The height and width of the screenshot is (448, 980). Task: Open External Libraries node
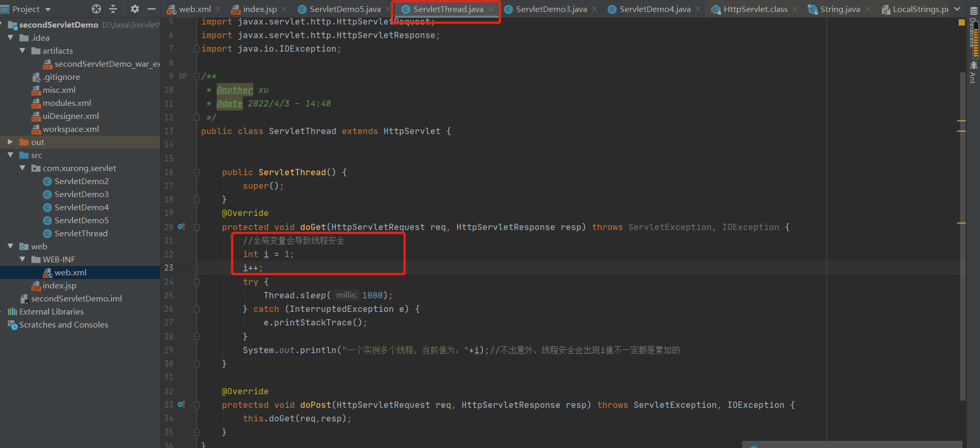[x=46, y=311]
